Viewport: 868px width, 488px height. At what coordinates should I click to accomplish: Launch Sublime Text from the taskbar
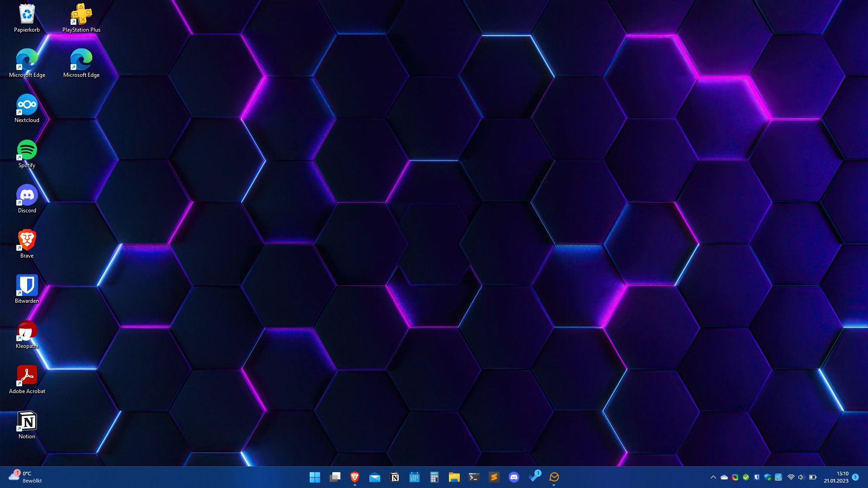(x=494, y=477)
